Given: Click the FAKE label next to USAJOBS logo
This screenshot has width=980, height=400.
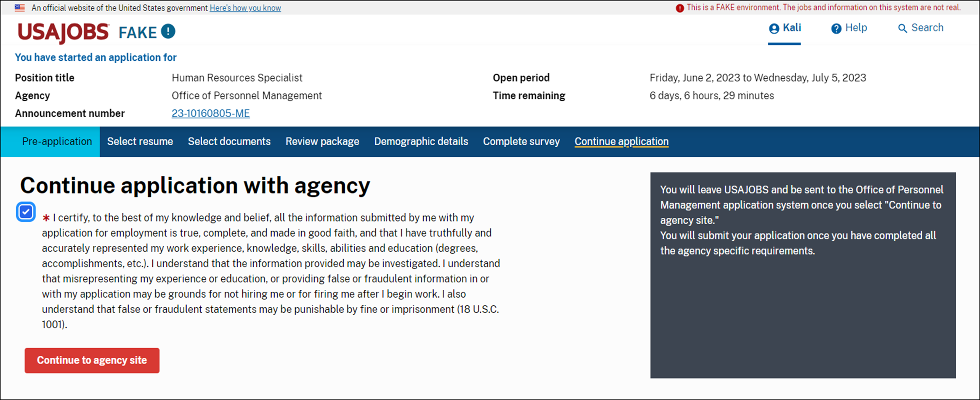Looking at the screenshot, I should [x=138, y=32].
